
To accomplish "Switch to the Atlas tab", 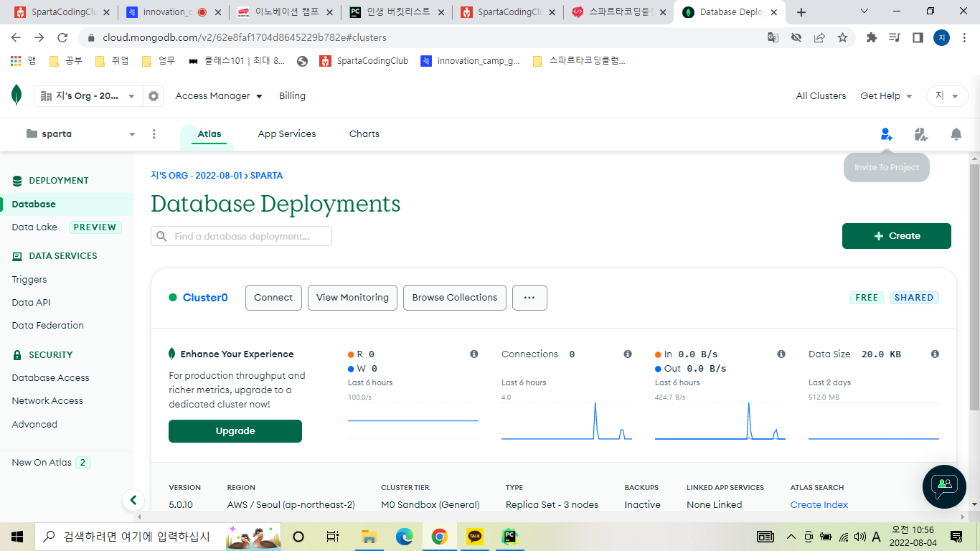I will pyautogui.click(x=209, y=134).
